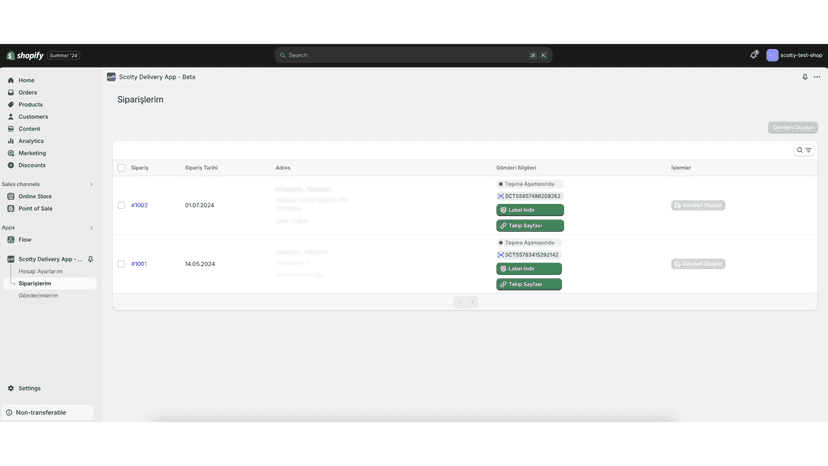Tick the select-all checkbox in table header
Viewport: 828px width, 466px height.
121,168
